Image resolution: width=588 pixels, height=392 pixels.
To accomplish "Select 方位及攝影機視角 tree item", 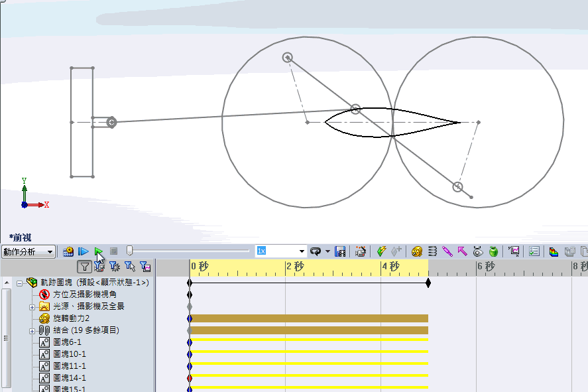I will pos(85,294).
